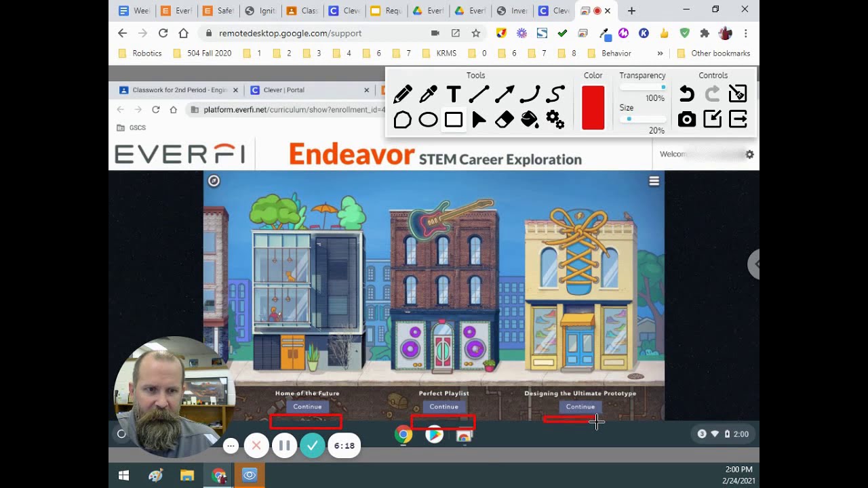This screenshot has width=868, height=488.
Task: Click the compass icon in the game
Action: click(x=214, y=181)
